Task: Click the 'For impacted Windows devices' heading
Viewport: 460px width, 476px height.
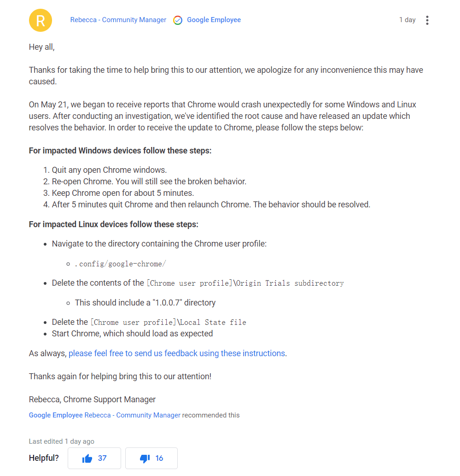Action: point(120,151)
